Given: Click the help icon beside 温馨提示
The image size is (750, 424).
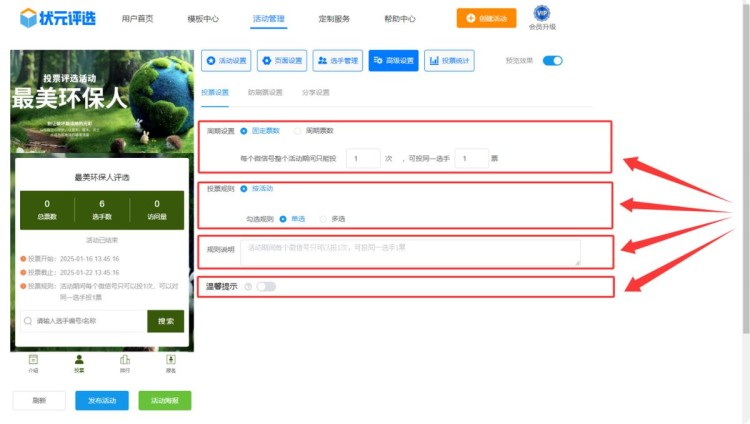Looking at the screenshot, I should [x=247, y=287].
